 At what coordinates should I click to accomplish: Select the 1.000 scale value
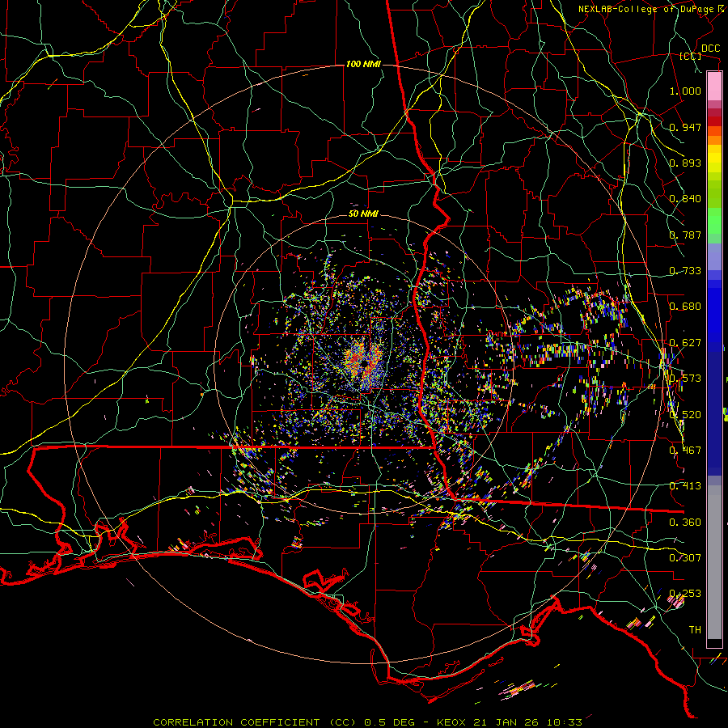coord(685,91)
